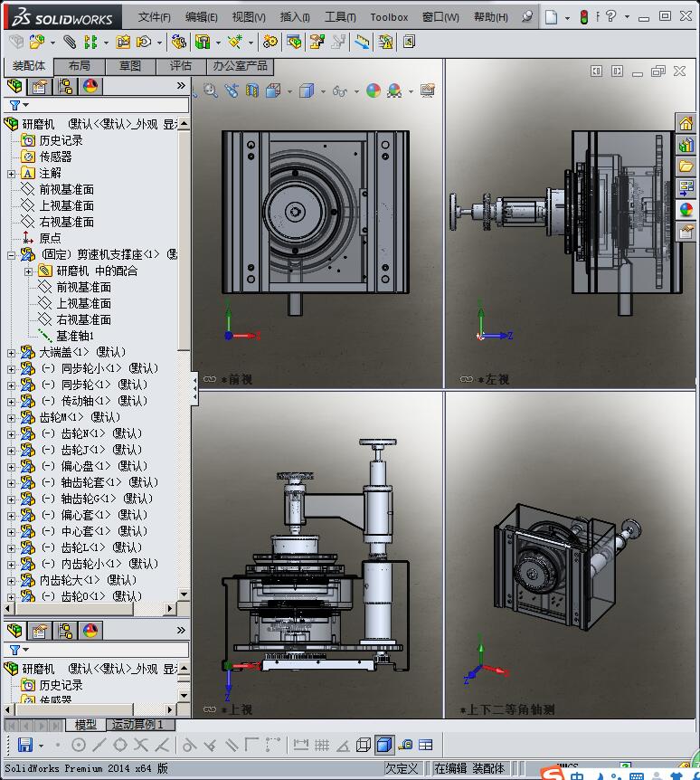Open the Appearances color ball tab in task pane
Viewport: 700px width, 780px height.
tap(686, 210)
